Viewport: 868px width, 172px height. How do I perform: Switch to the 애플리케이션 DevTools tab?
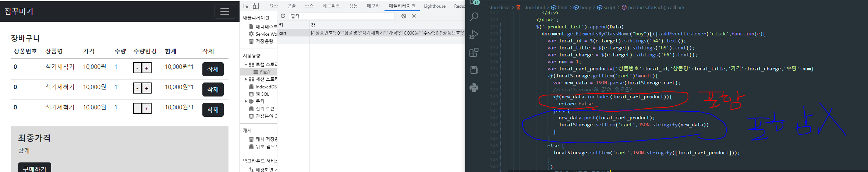pos(402,6)
